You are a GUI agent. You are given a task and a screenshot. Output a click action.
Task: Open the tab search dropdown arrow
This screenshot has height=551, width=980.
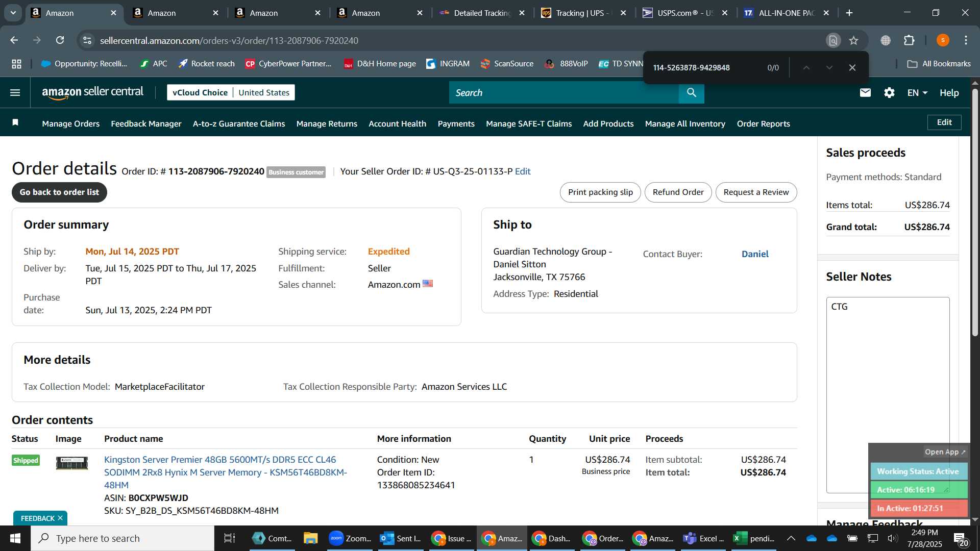point(13,13)
